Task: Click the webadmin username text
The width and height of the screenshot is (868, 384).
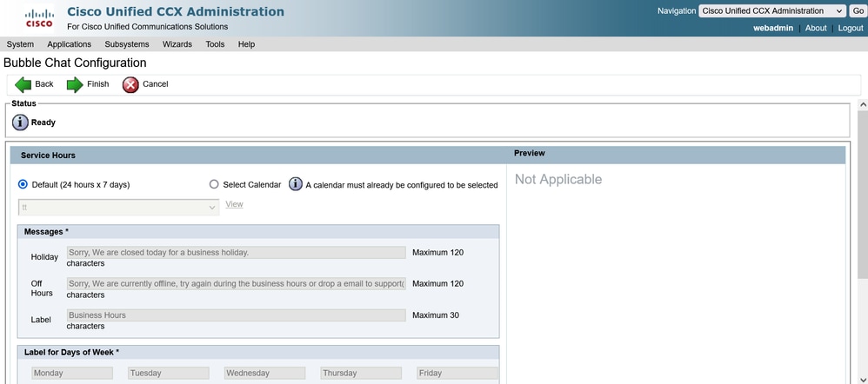Action: click(x=773, y=28)
